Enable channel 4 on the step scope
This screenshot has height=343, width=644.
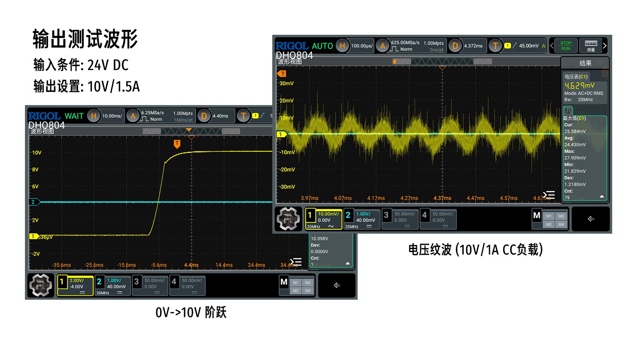click(187, 286)
